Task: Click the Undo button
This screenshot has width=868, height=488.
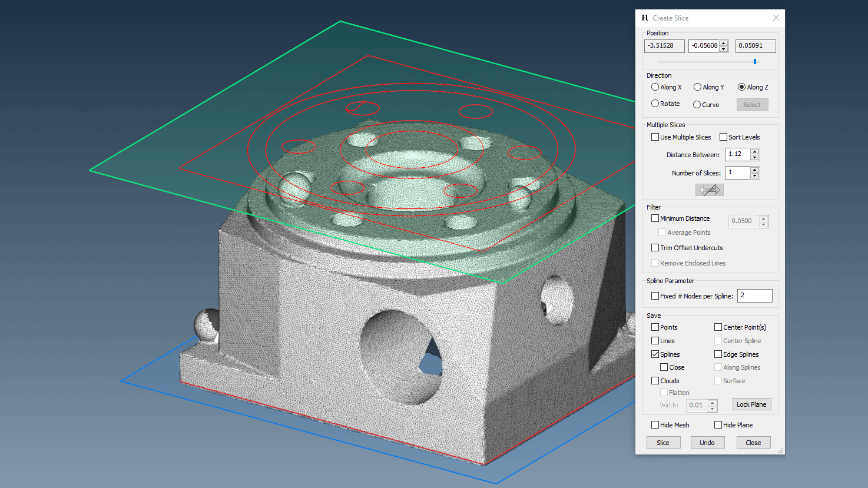Action: click(707, 443)
